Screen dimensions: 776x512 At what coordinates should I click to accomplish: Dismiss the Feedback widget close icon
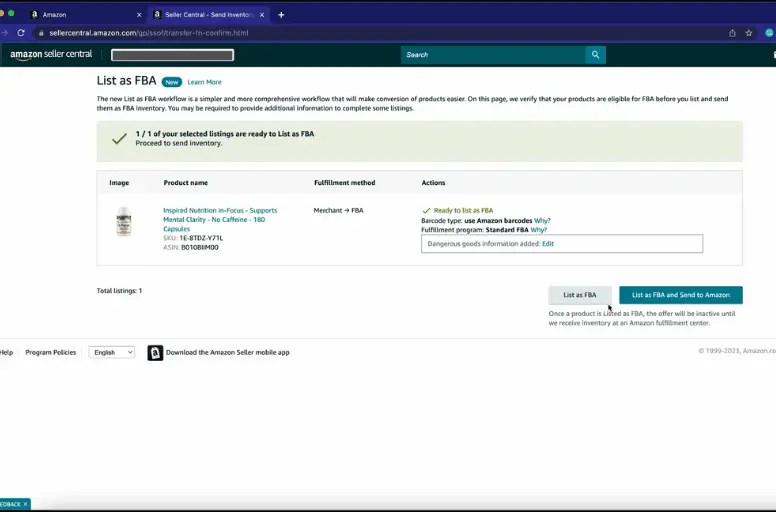click(25, 504)
